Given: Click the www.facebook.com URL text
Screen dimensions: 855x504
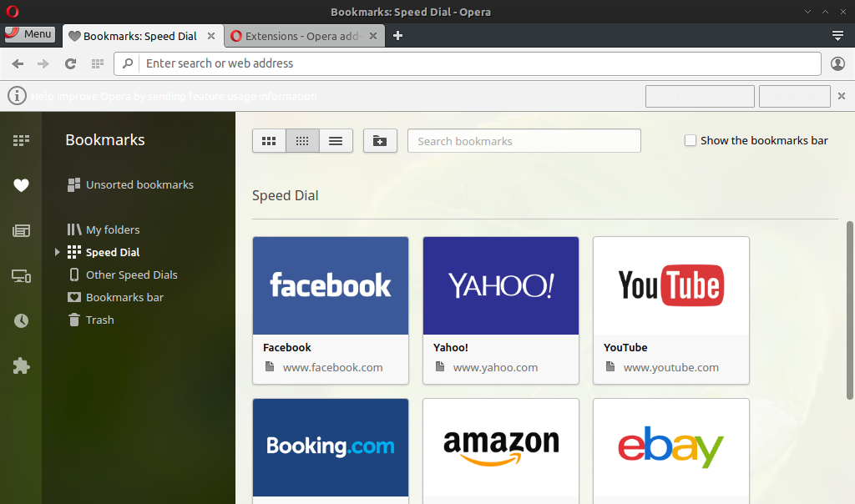Looking at the screenshot, I should 332,368.
